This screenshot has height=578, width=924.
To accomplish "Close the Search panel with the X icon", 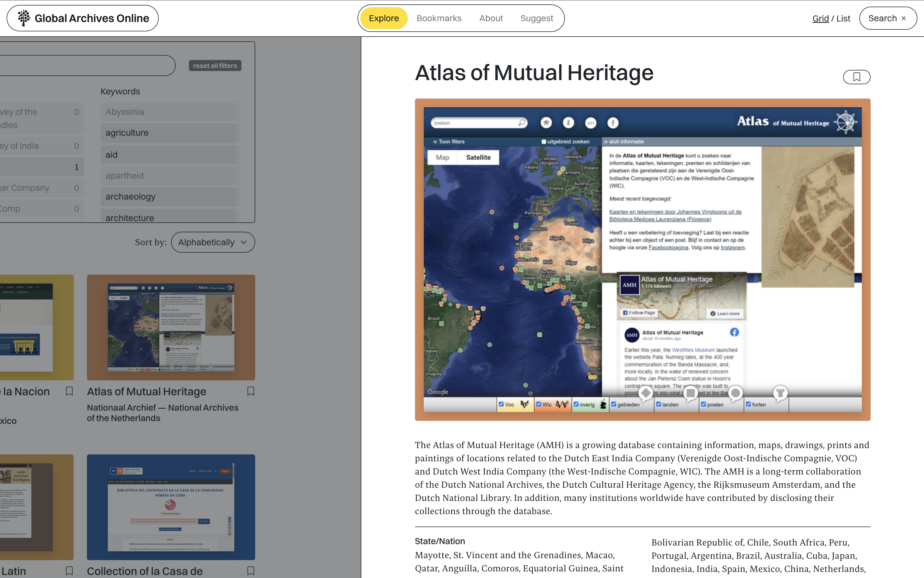I will pos(903,18).
